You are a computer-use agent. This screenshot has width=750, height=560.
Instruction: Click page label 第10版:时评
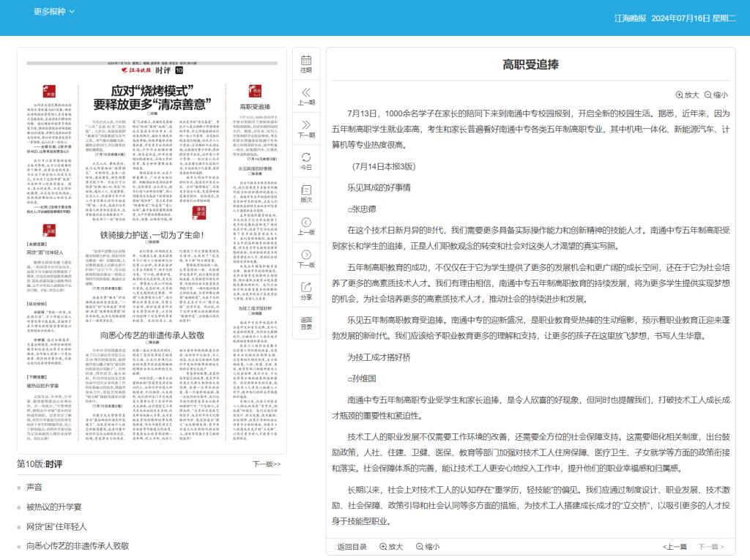coord(40,464)
